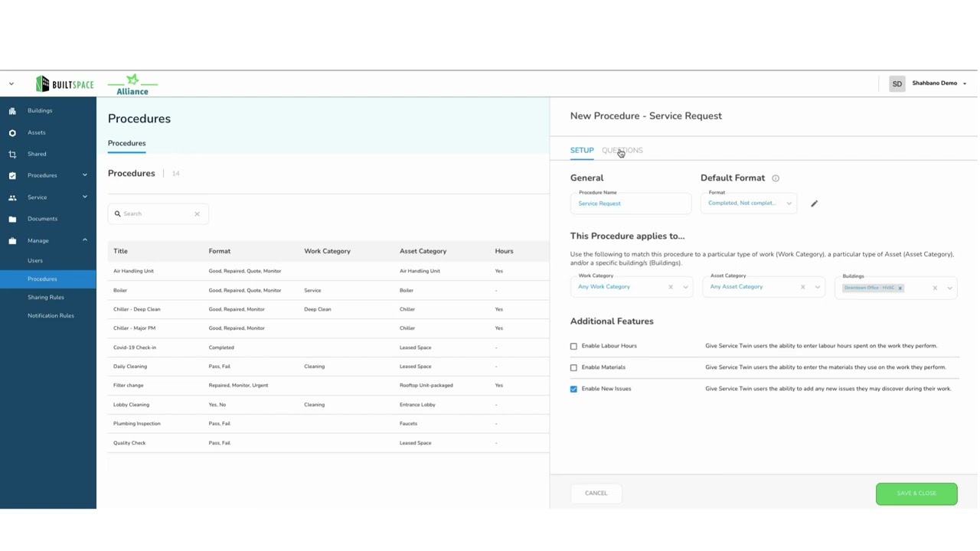This screenshot has height=551, width=980.
Task: Clear the procedures search field
Action: [197, 214]
